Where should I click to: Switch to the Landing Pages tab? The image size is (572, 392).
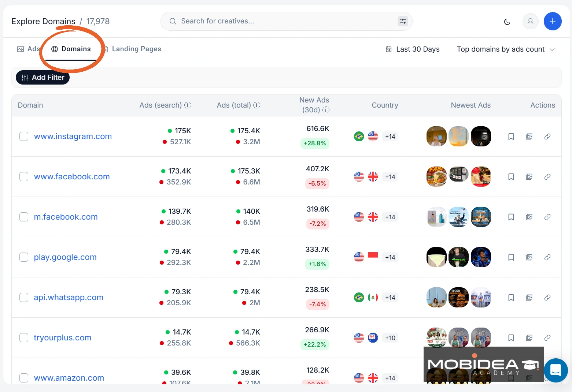[x=132, y=49]
